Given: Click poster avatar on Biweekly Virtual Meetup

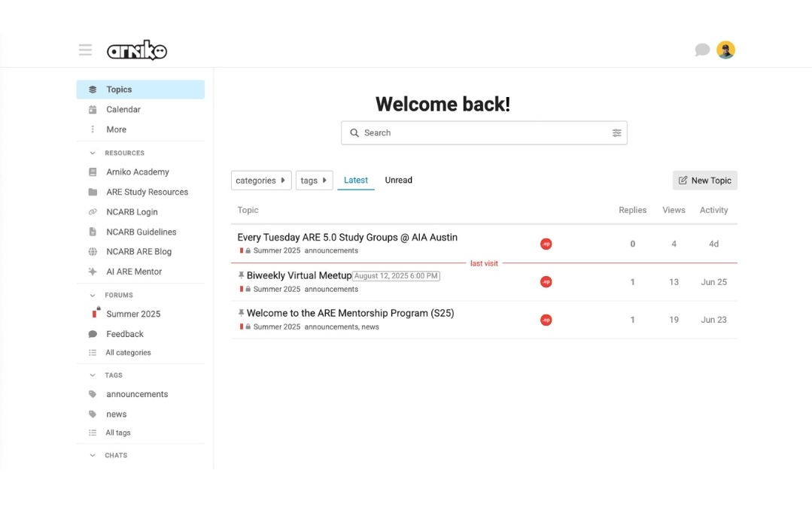Looking at the screenshot, I should 546,282.
